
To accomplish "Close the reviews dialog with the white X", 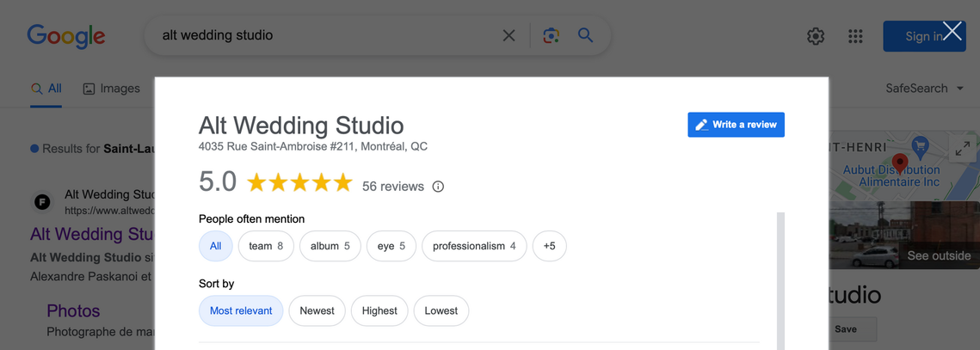I will pyautogui.click(x=952, y=31).
